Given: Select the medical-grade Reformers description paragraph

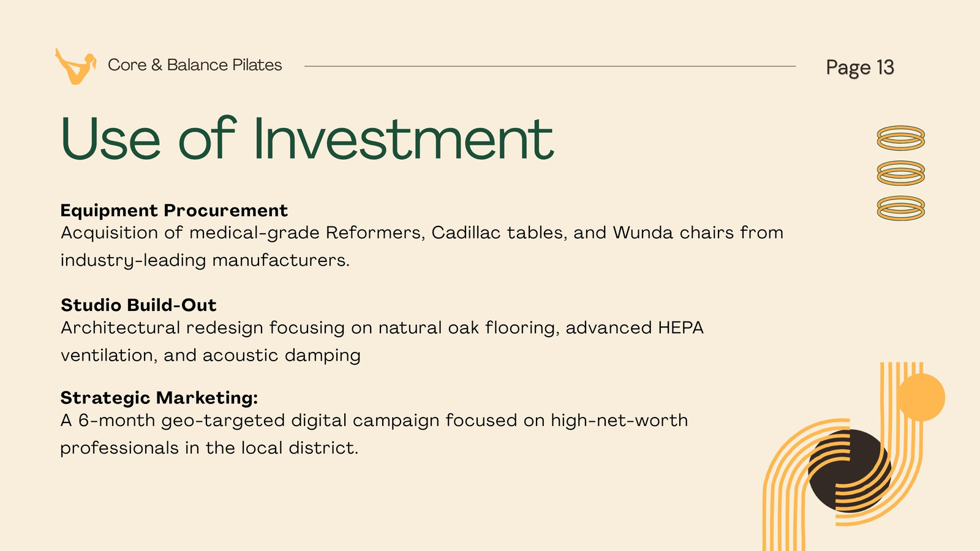Looking at the screenshot, I should pos(422,246).
